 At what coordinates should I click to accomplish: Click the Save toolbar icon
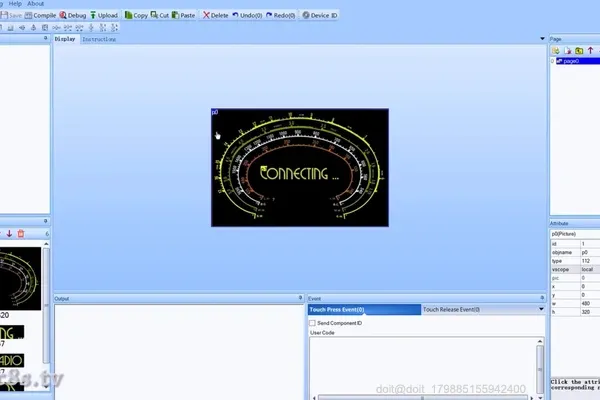click(x=11, y=15)
